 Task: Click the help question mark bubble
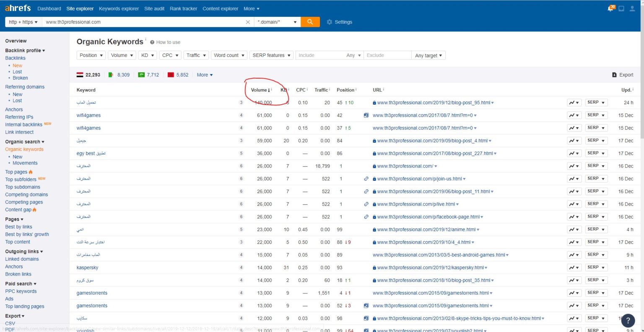point(628,321)
